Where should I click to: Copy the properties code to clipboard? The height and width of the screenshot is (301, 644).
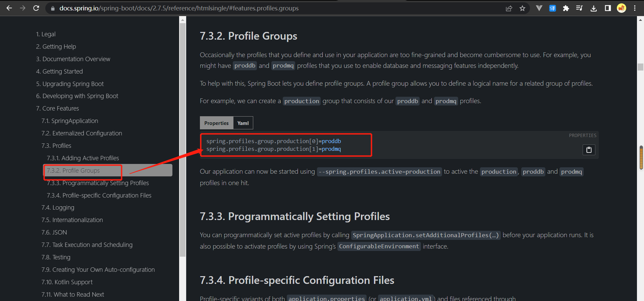(x=589, y=149)
